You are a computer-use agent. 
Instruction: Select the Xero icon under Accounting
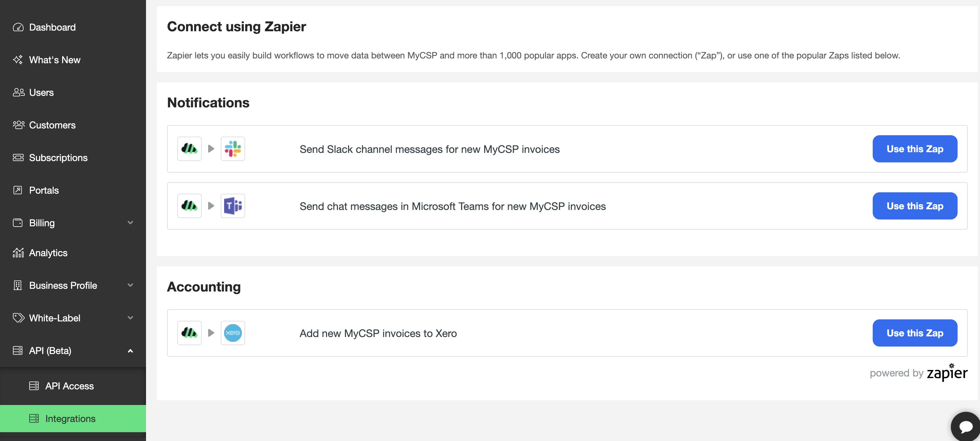coord(233,333)
